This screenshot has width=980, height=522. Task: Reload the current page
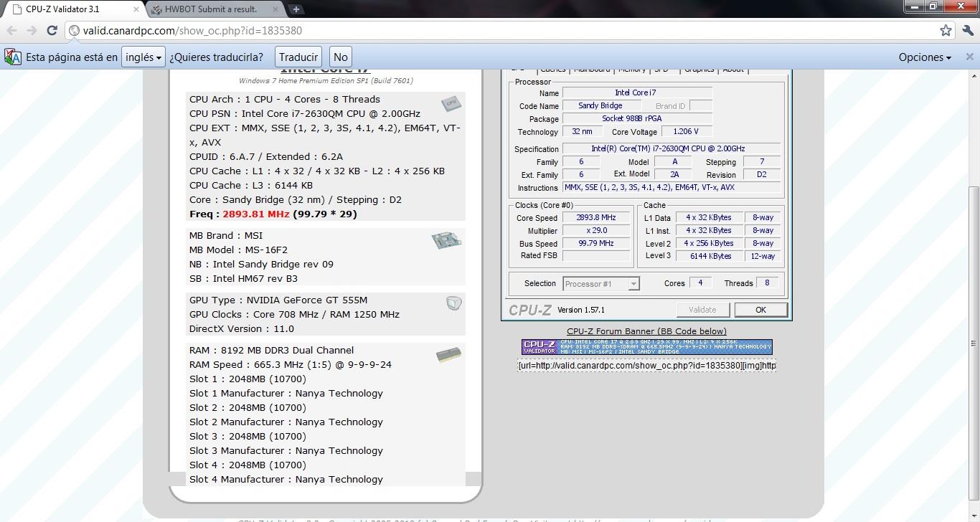click(52, 30)
